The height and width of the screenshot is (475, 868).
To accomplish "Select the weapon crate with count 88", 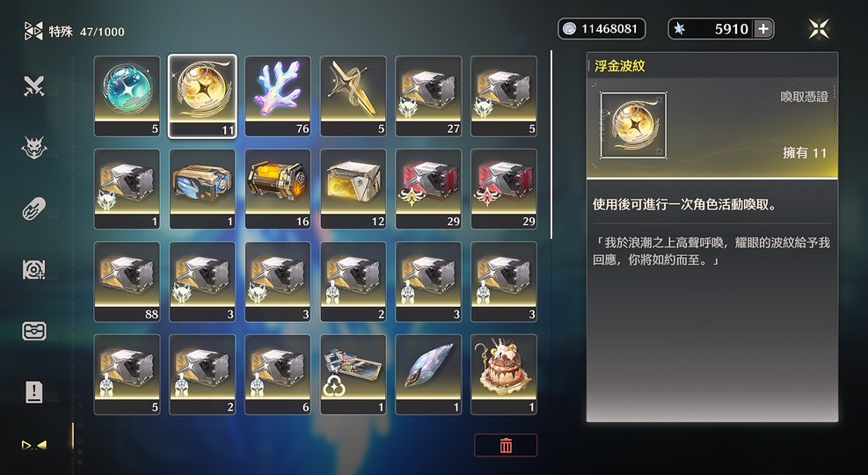I will 127,281.
